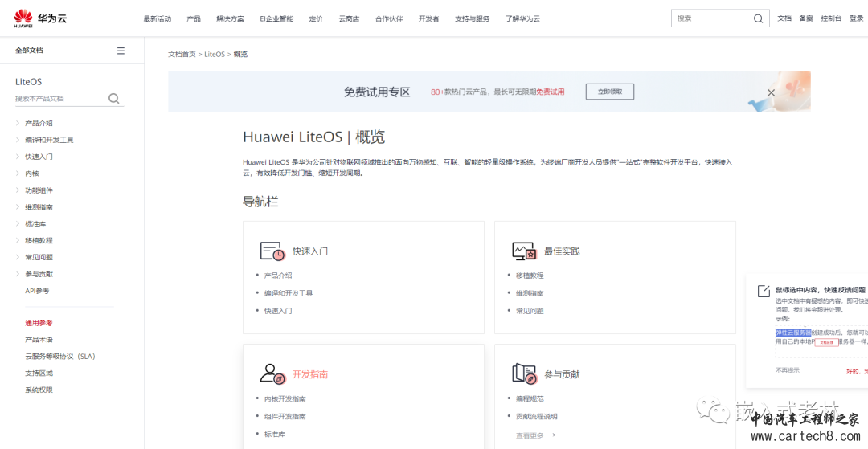Screen dimensions: 868x449
Task: Close the 免费试用专区 banner
Action: pos(771,92)
